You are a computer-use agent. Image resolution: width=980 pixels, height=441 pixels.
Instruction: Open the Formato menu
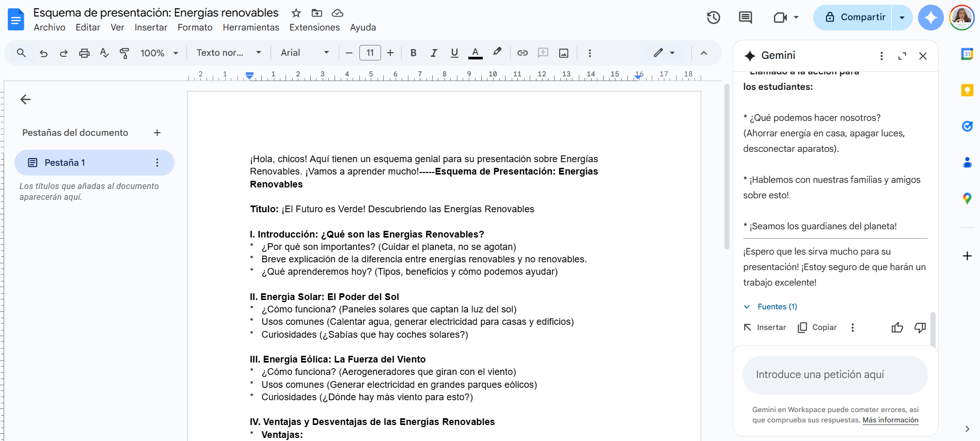click(x=195, y=27)
